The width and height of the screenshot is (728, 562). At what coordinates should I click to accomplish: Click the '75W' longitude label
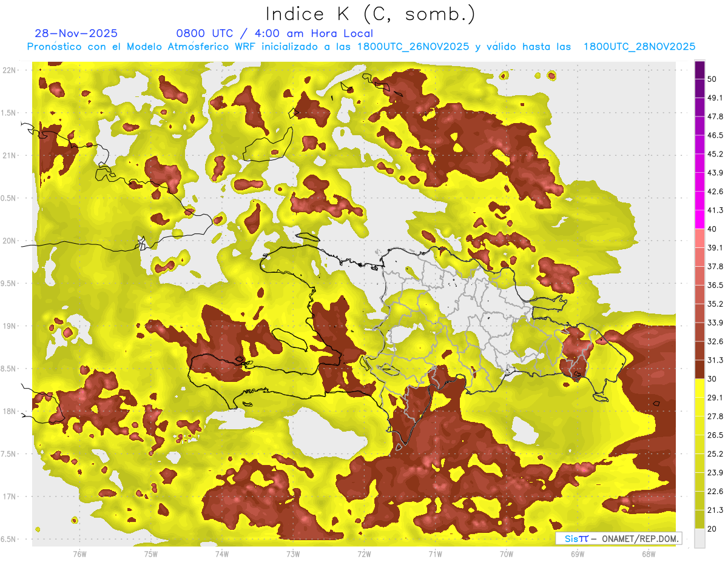point(151,553)
